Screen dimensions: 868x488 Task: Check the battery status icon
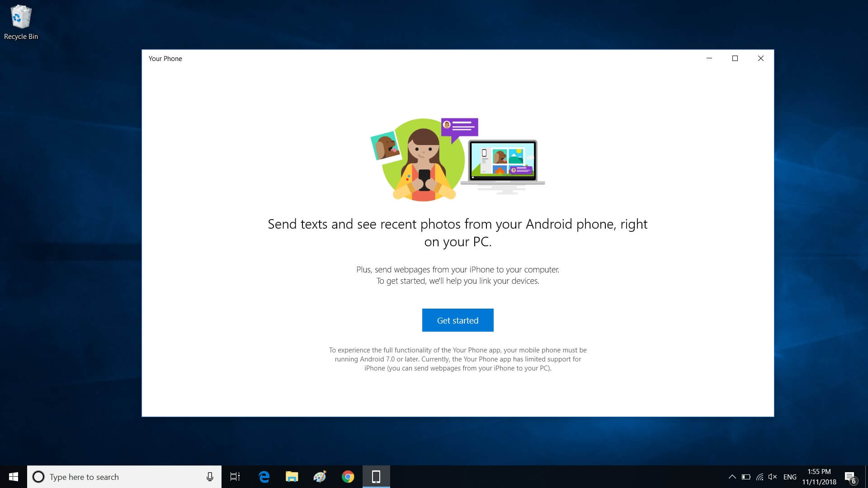click(746, 477)
